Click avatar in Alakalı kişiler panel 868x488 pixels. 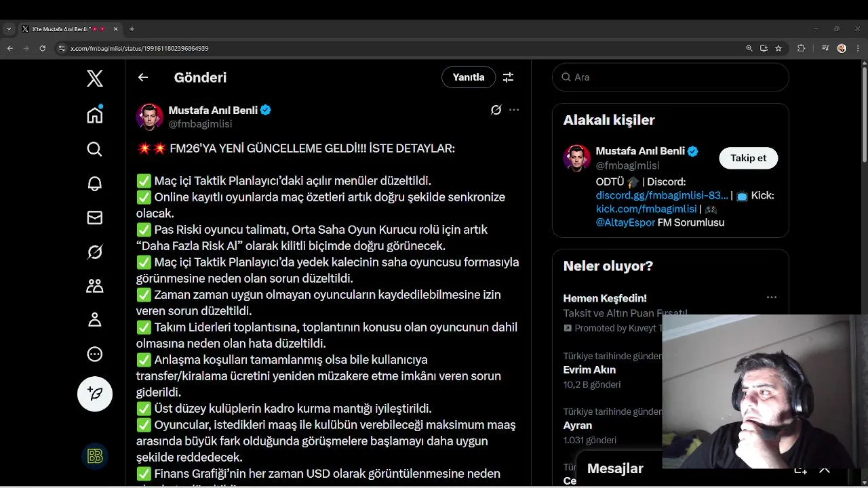[577, 158]
